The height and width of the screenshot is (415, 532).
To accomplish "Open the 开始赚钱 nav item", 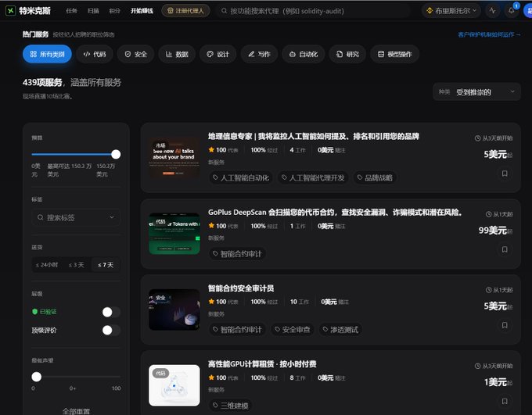I will pyautogui.click(x=142, y=11).
